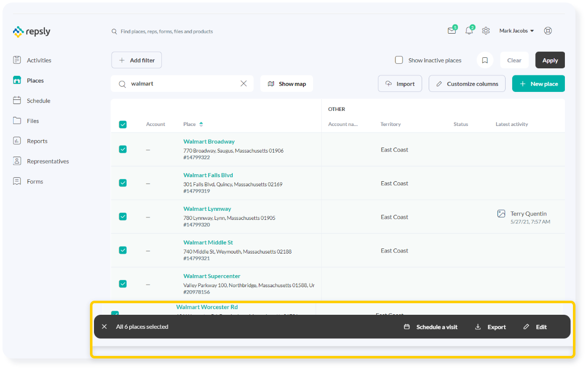Uncheck the Walmart Supercenter row checkbox
The width and height of the screenshot is (588, 371).
point(123,284)
